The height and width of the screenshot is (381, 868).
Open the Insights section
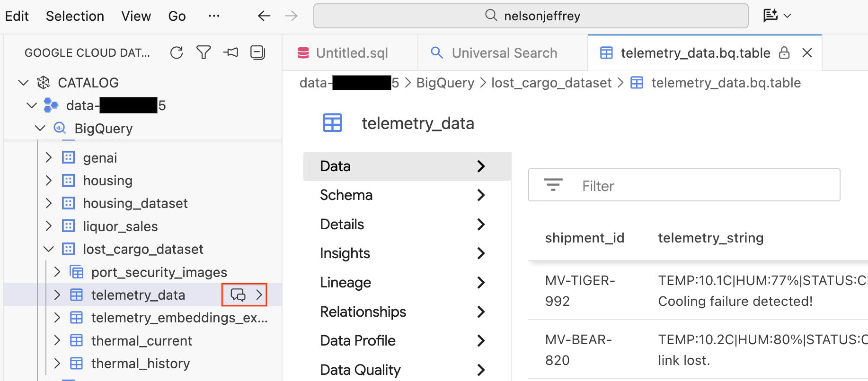(407, 253)
